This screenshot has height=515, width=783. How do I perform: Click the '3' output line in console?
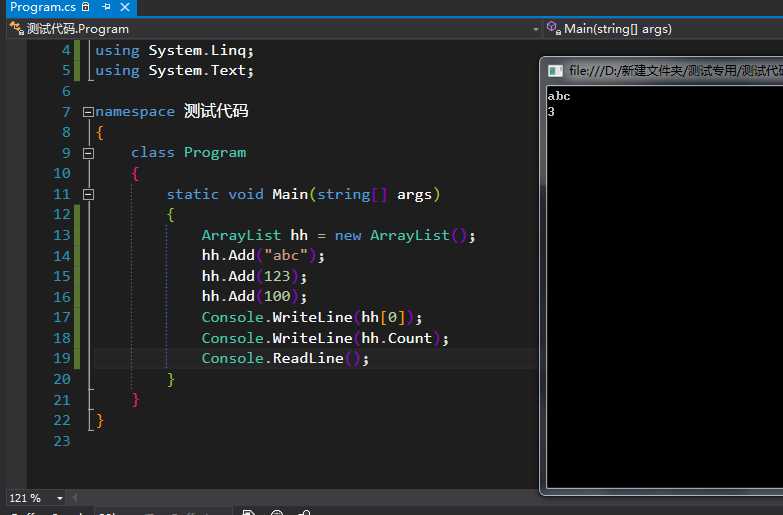pos(551,112)
